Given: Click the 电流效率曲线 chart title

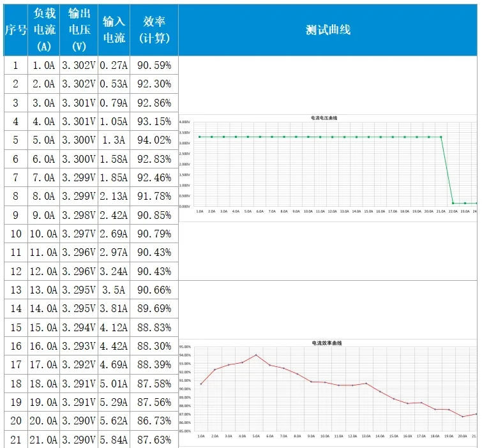Looking at the screenshot, I should pyautogui.click(x=327, y=343).
